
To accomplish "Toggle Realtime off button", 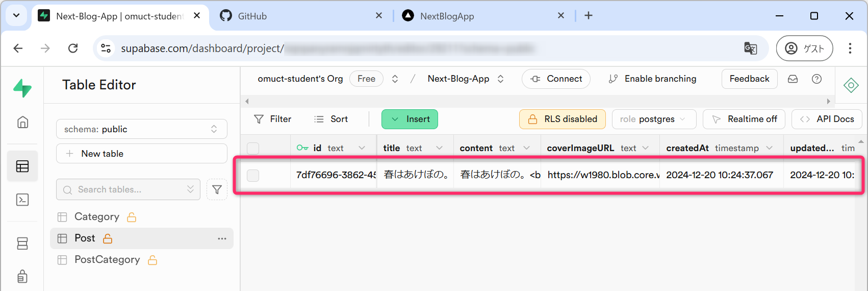I will click(744, 119).
